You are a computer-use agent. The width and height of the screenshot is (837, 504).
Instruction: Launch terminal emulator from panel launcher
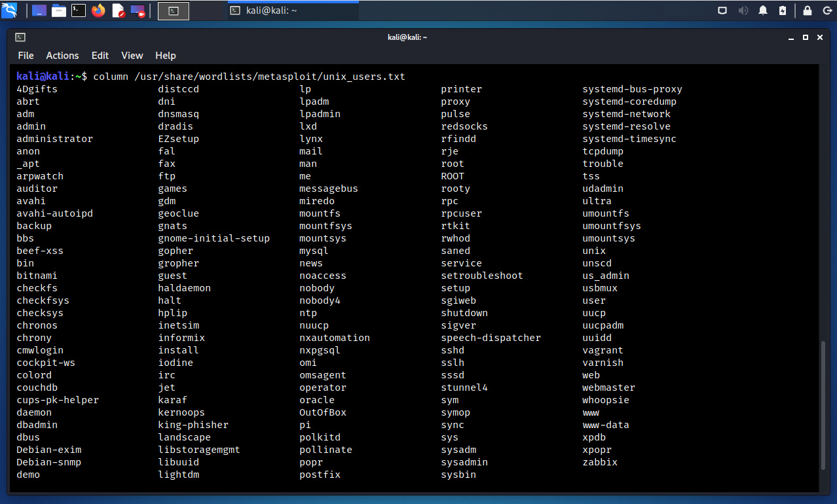(x=79, y=10)
